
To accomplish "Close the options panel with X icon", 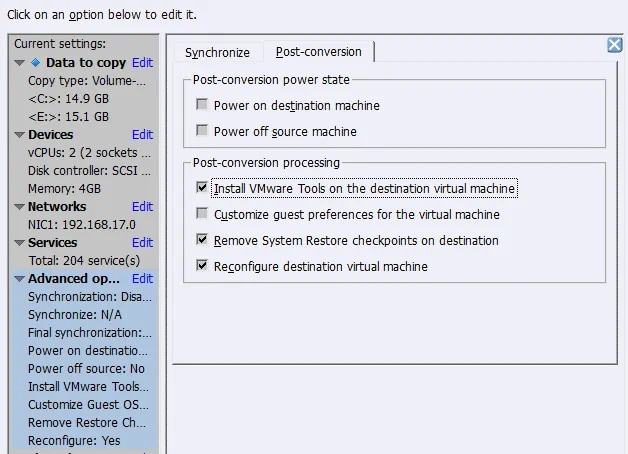I will click(x=615, y=44).
